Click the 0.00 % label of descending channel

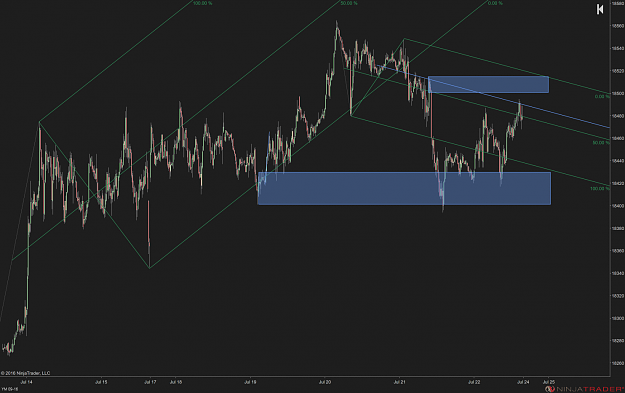pyautogui.click(x=602, y=97)
